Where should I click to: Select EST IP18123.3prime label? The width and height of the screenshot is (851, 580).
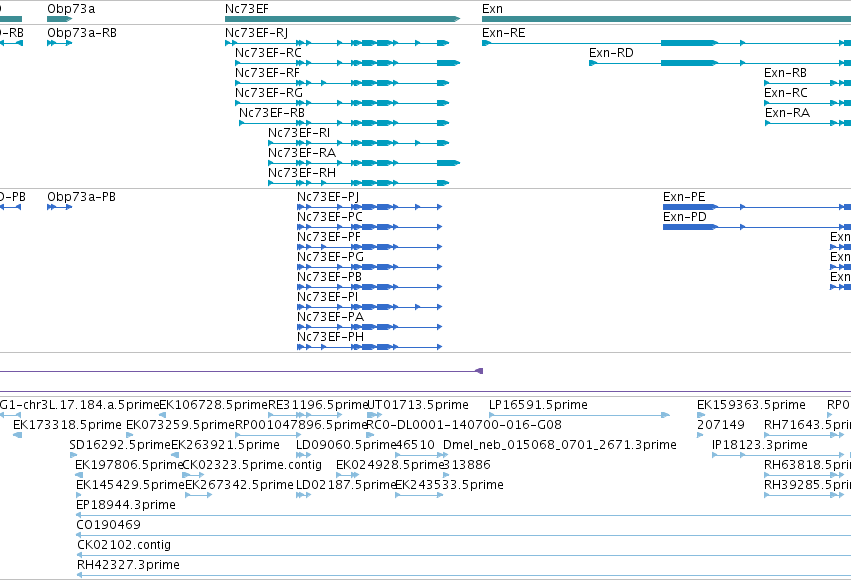760,445
